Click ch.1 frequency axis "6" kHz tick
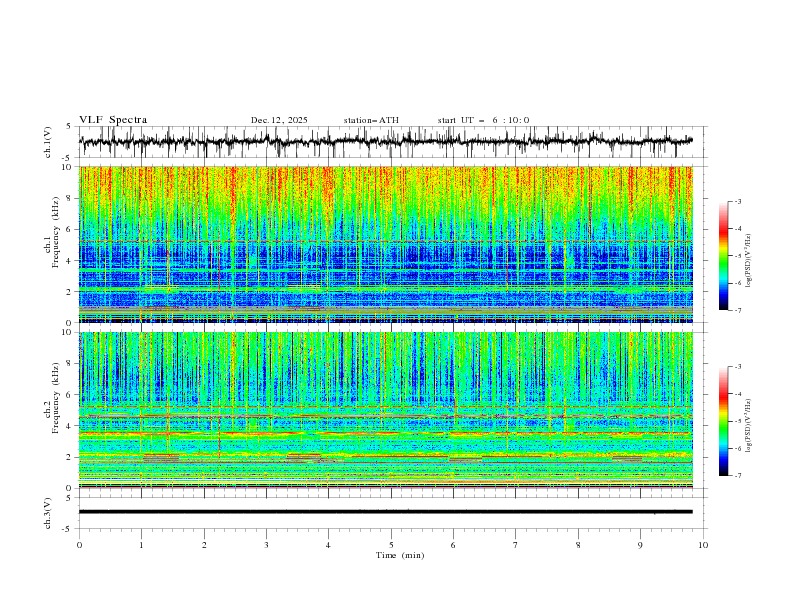Image resolution: width=792 pixels, height=612 pixels. tap(71, 230)
